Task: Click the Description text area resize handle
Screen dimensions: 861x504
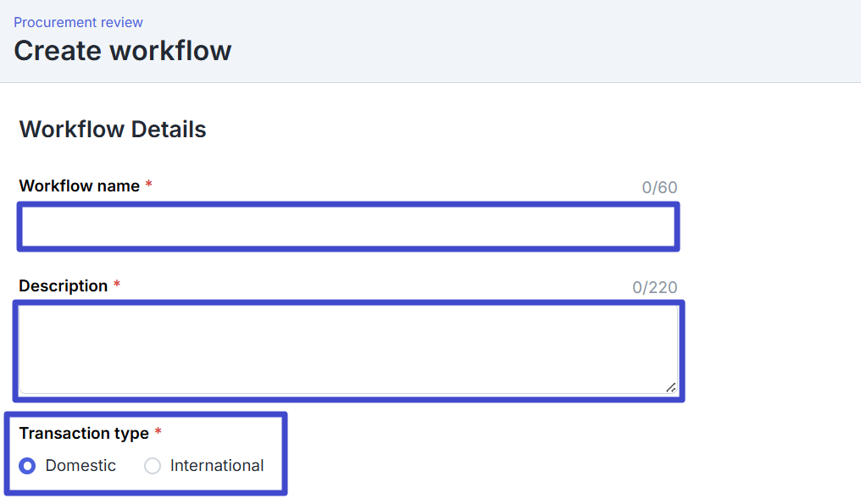Action: click(x=670, y=387)
